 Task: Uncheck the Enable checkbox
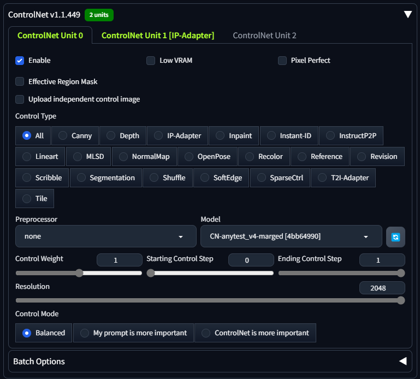20,61
